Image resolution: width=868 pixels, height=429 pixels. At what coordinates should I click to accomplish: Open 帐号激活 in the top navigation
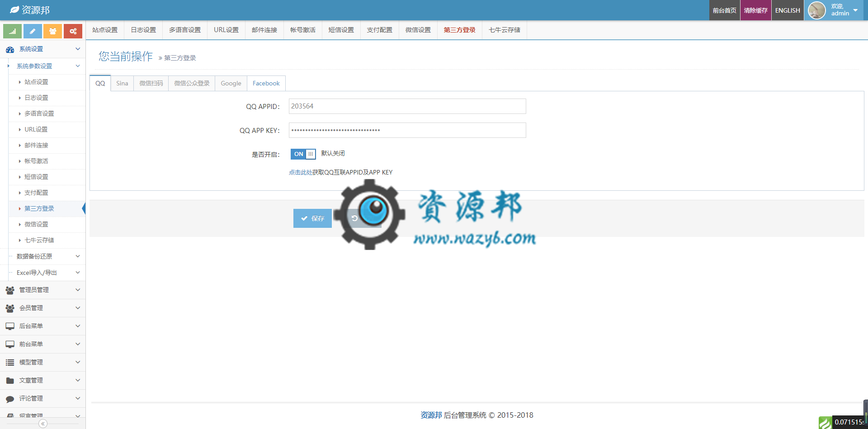click(303, 30)
